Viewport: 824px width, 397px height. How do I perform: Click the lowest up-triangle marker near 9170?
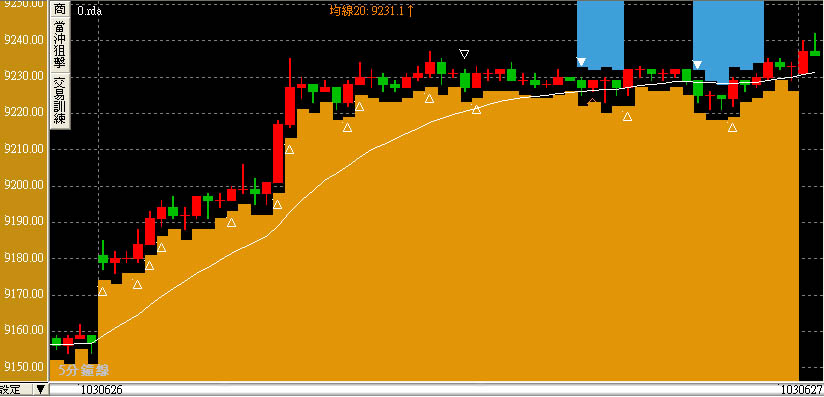pos(102,291)
